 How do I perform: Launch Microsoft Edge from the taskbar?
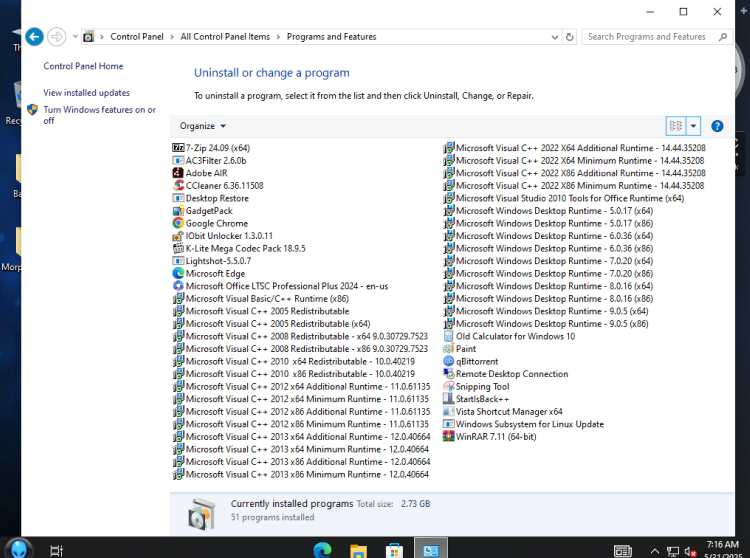click(322, 550)
